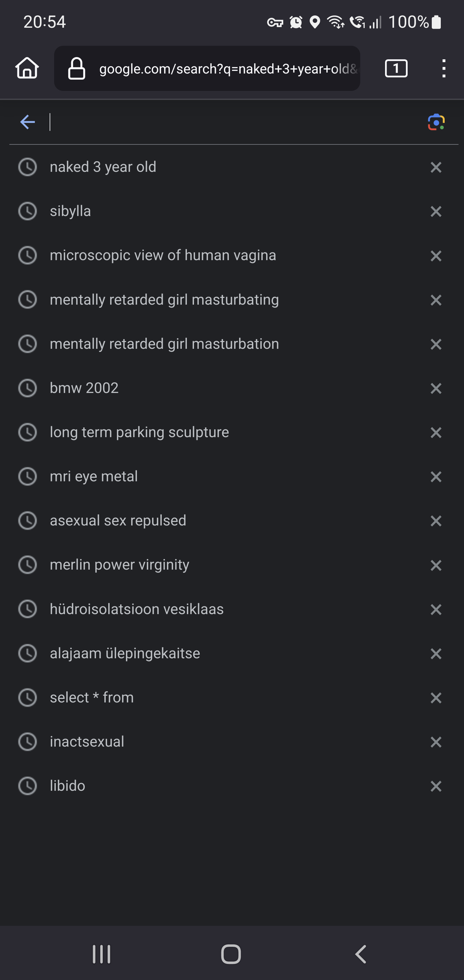Select 'bmw 2002' past search
464x980 pixels.
pos(84,388)
